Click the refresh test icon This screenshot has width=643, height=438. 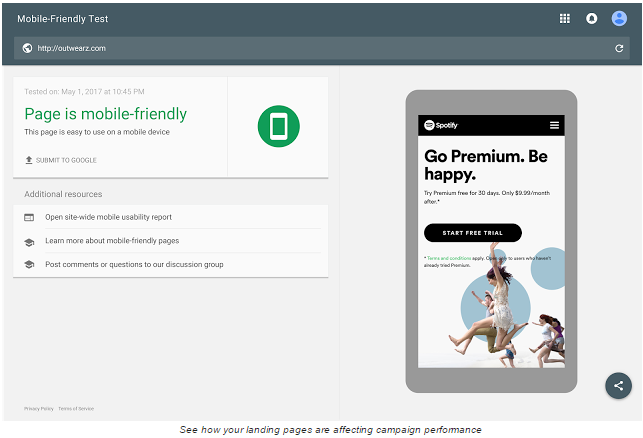click(619, 48)
